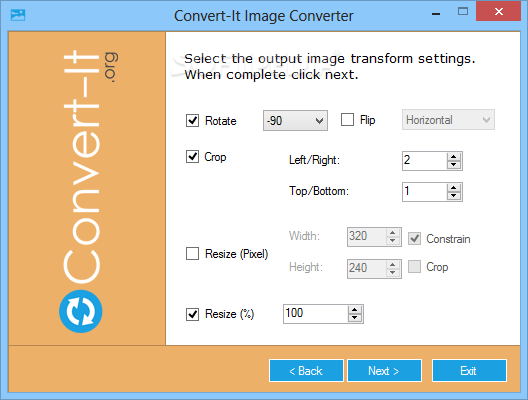Click the Exit button
The width and height of the screenshot is (528, 400).
[x=469, y=370]
